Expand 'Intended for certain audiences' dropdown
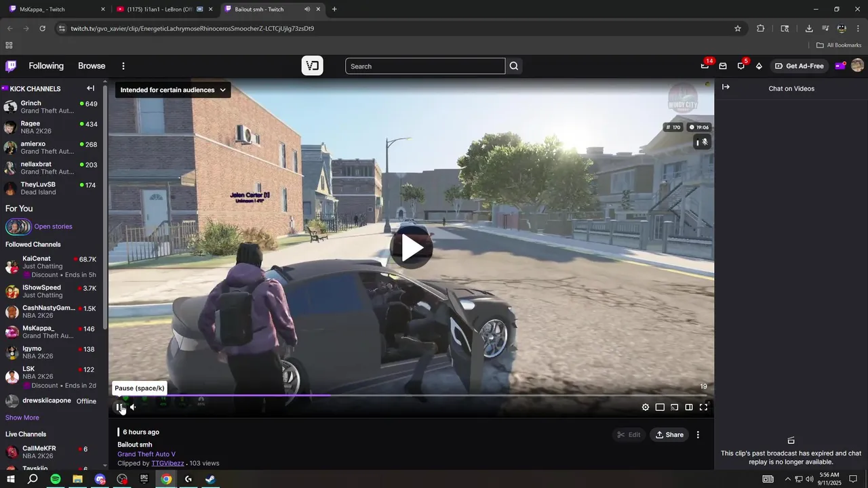 pos(173,89)
